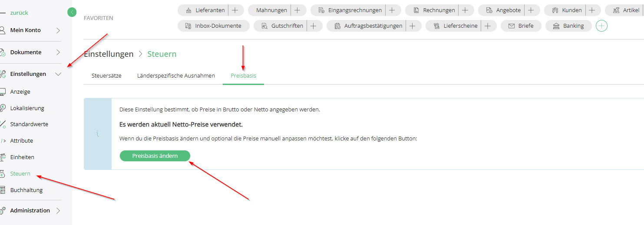Open Briefe favorite
The image size is (644, 225).
521,26
